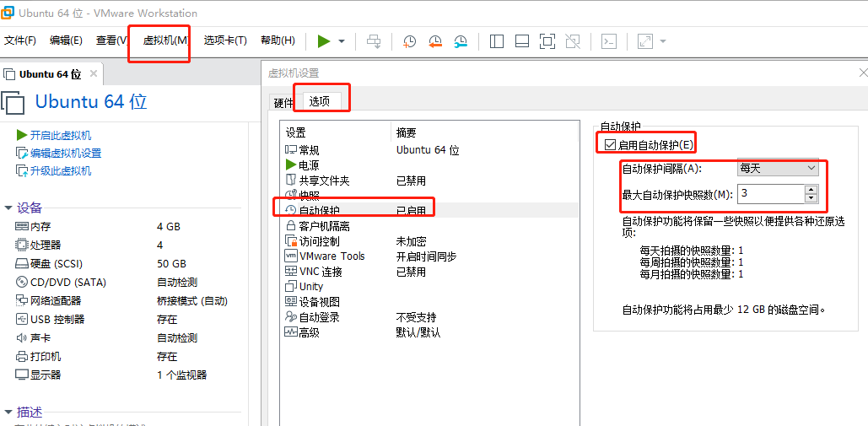
Task: Toggle the thumbnail bar view icon
Action: [522, 41]
